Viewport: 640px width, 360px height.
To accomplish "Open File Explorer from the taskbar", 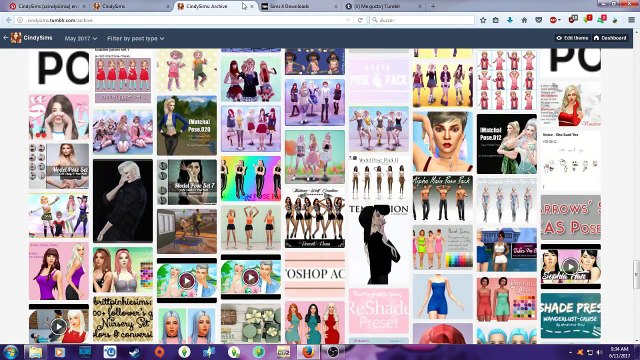I will click(36, 352).
